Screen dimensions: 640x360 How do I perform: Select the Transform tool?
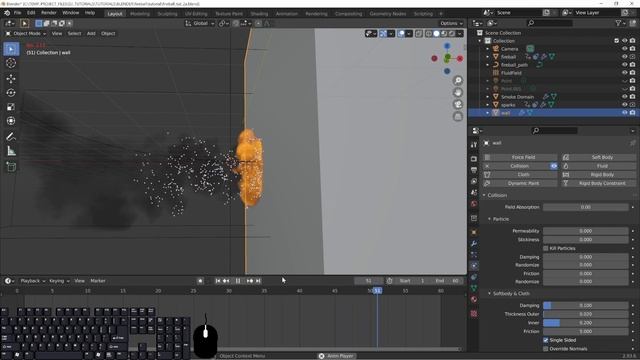(x=11, y=121)
